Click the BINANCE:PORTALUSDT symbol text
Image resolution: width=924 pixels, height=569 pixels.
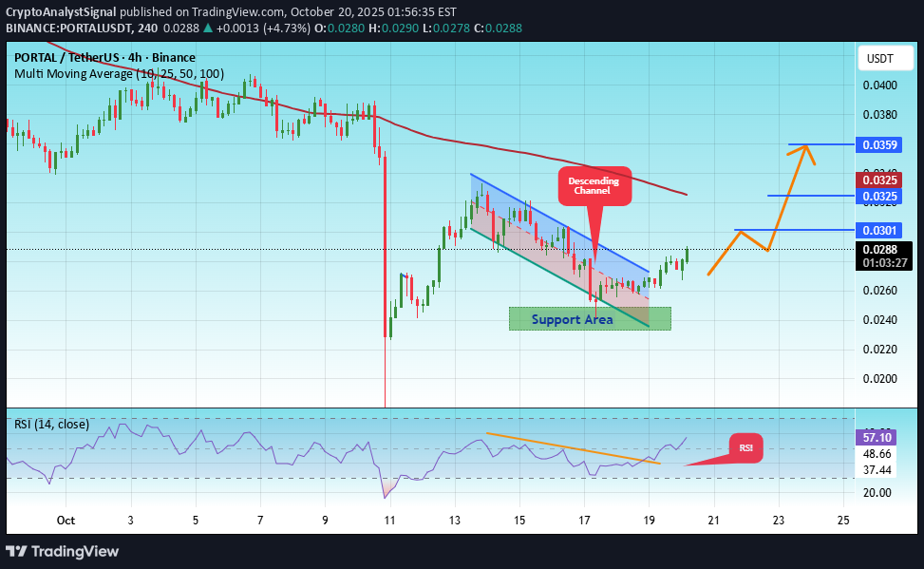[x=69, y=28]
